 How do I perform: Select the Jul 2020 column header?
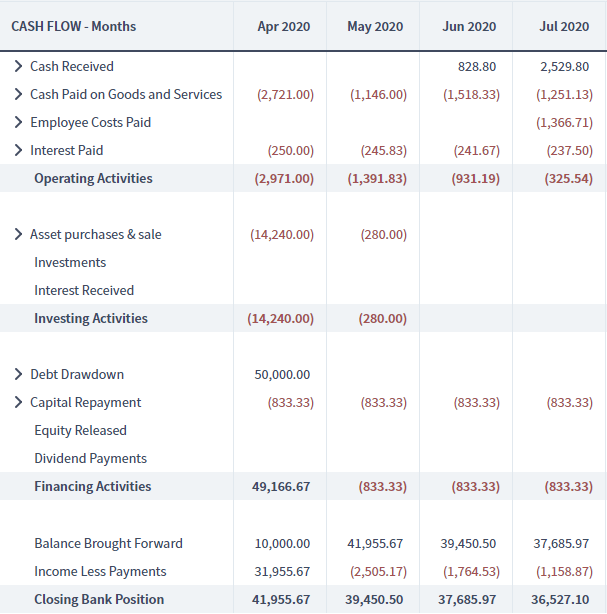[564, 26]
